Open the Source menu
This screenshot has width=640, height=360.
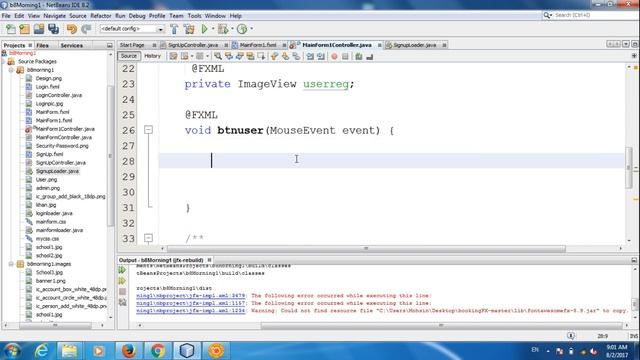78,16
